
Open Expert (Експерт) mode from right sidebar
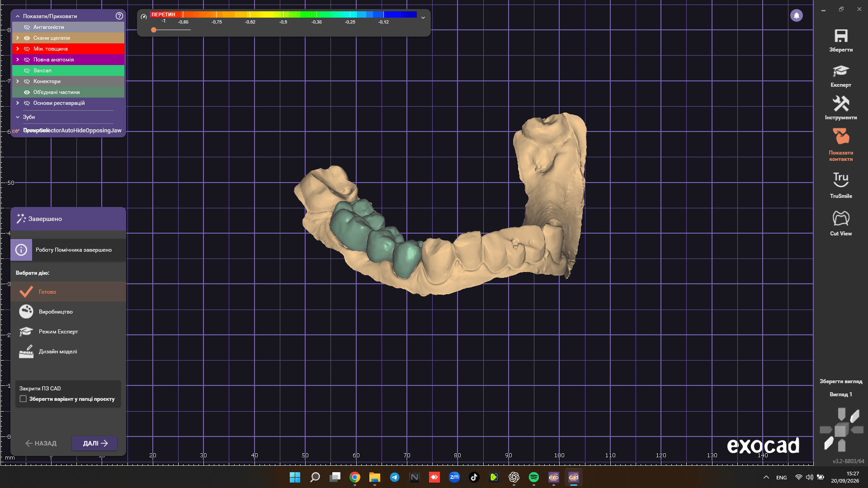[x=841, y=71]
